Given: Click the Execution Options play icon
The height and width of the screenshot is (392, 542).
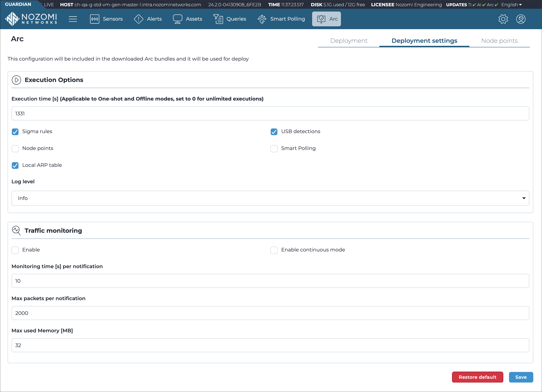Looking at the screenshot, I should pos(16,80).
